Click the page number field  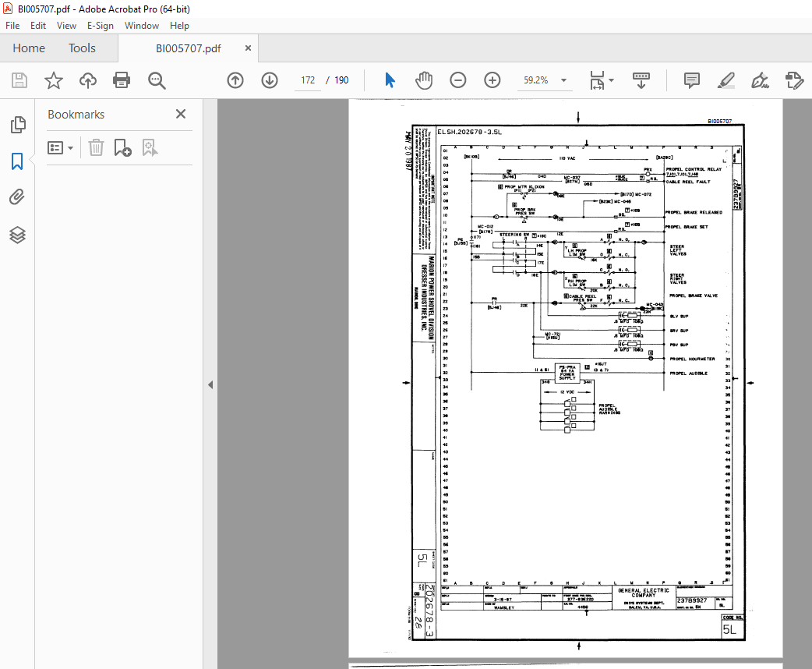click(x=308, y=80)
